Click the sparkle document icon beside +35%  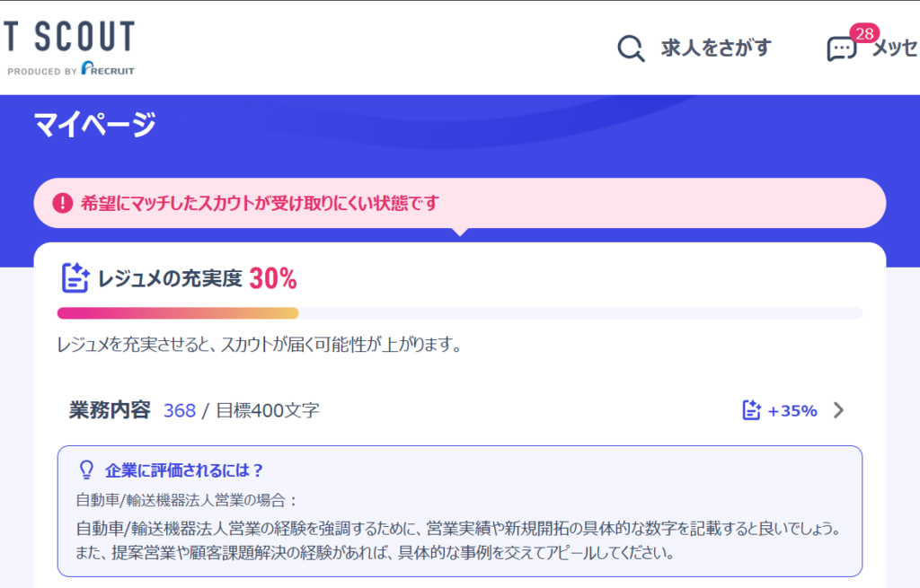click(x=752, y=410)
